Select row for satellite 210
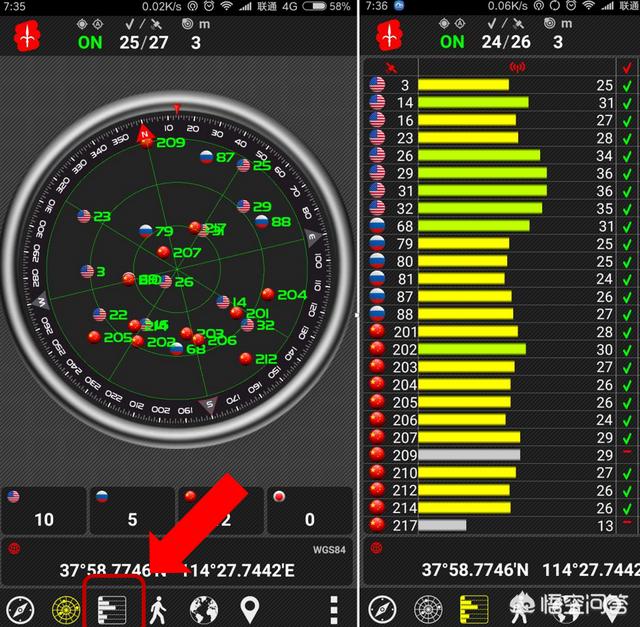This screenshot has height=627, width=640. [500, 473]
